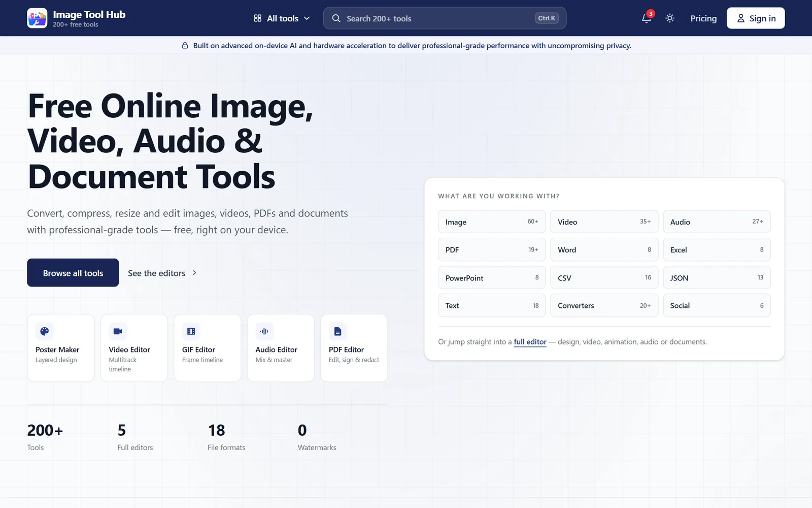Click the 200+ Tools statistic
This screenshot has width=812, height=508.
click(45, 437)
